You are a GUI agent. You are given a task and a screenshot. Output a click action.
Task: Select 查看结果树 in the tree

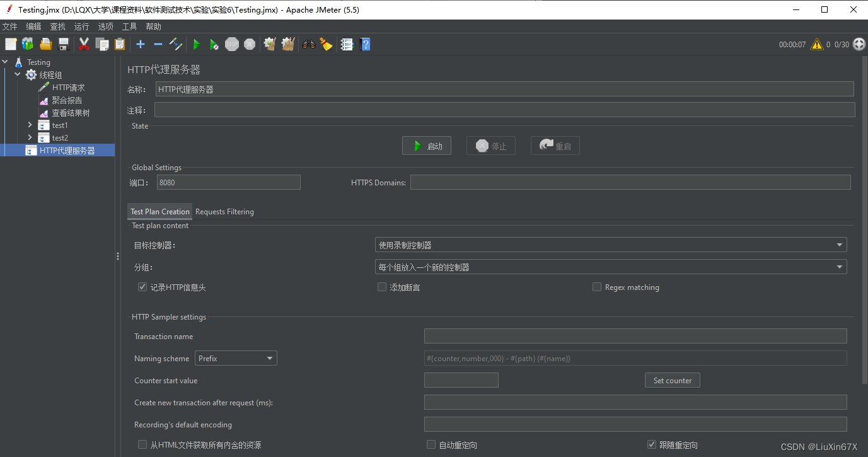(71, 112)
